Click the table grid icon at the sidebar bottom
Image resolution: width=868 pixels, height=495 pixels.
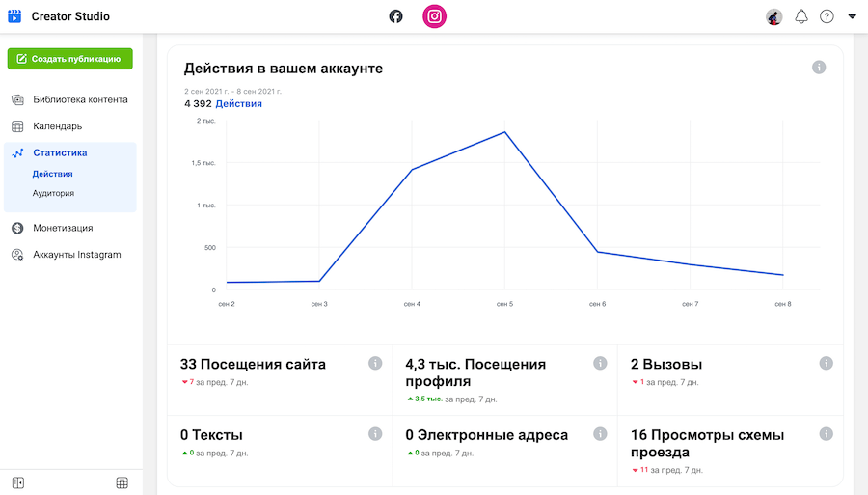122,482
